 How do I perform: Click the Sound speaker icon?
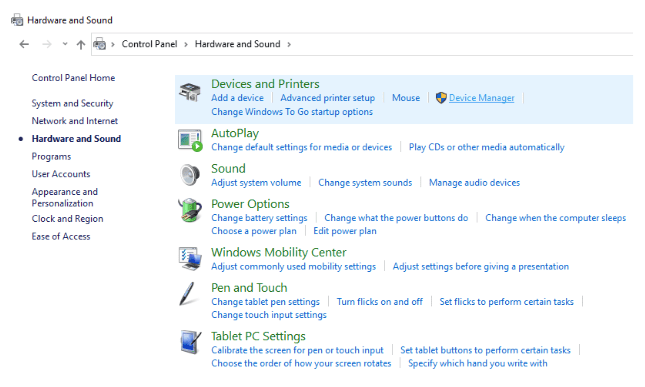190,175
